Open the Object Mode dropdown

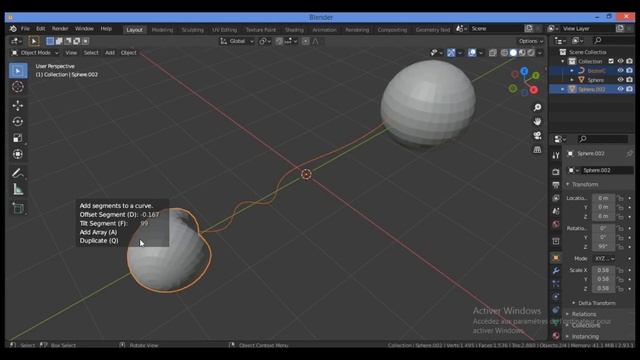[35, 53]
